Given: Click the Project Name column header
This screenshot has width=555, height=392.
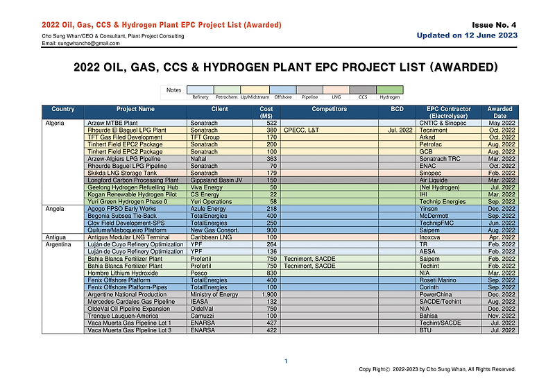Looking at the screenshot, I should [135, 112].
